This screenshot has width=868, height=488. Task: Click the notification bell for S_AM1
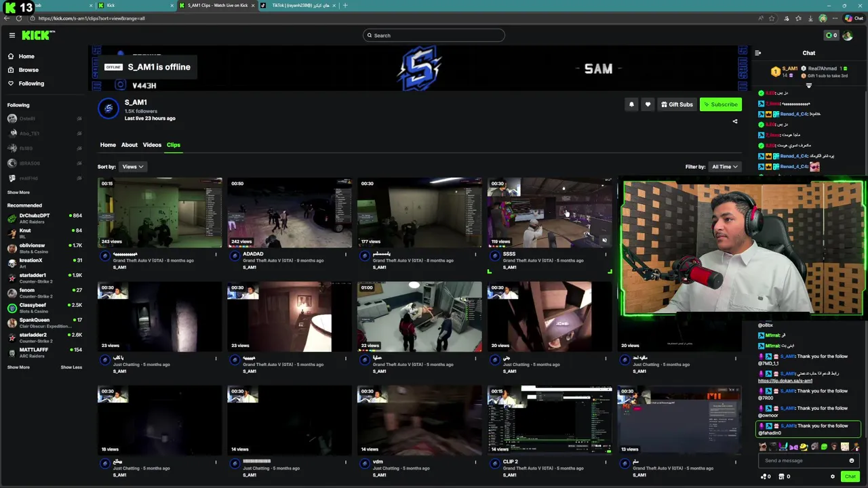point(631,104)
